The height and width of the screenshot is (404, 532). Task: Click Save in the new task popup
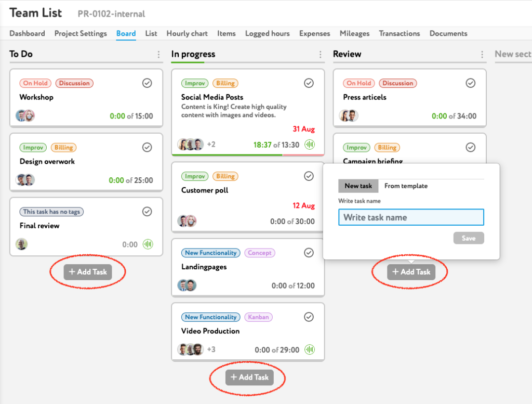coord(468,238)
